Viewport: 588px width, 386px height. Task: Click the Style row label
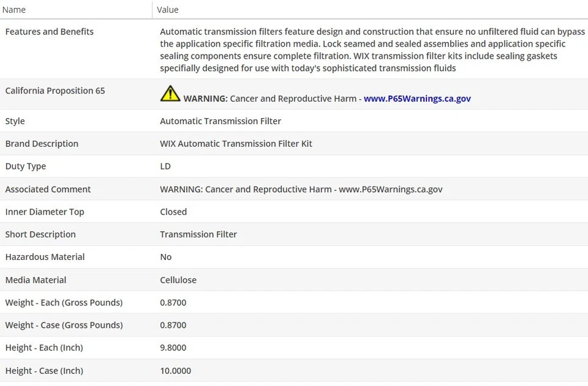point(15,121)
